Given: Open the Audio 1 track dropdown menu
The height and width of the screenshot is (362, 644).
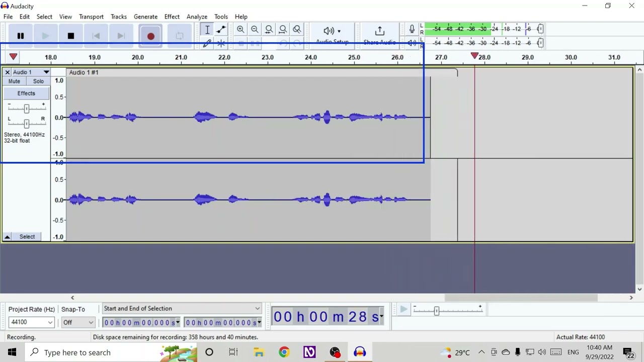Looking at the screenshot, I should click(46, 72).
